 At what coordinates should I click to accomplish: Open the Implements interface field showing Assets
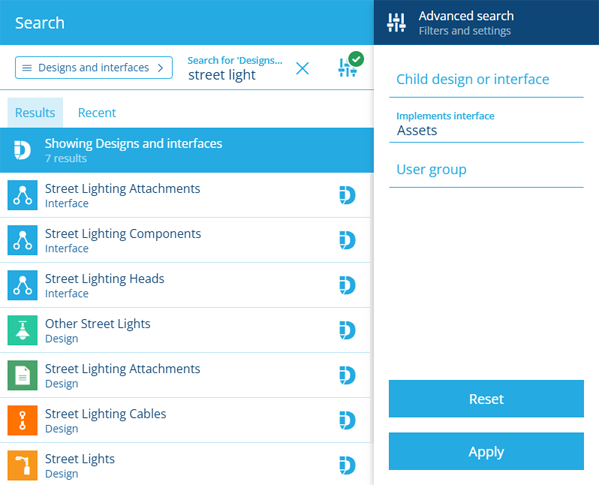tap(486, 124)
